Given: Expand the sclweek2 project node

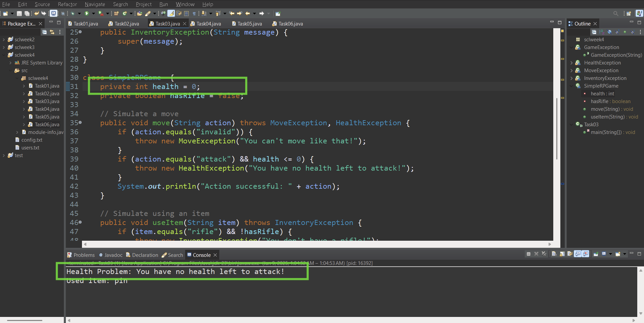Looking at the screenshot, I should 4,40.
